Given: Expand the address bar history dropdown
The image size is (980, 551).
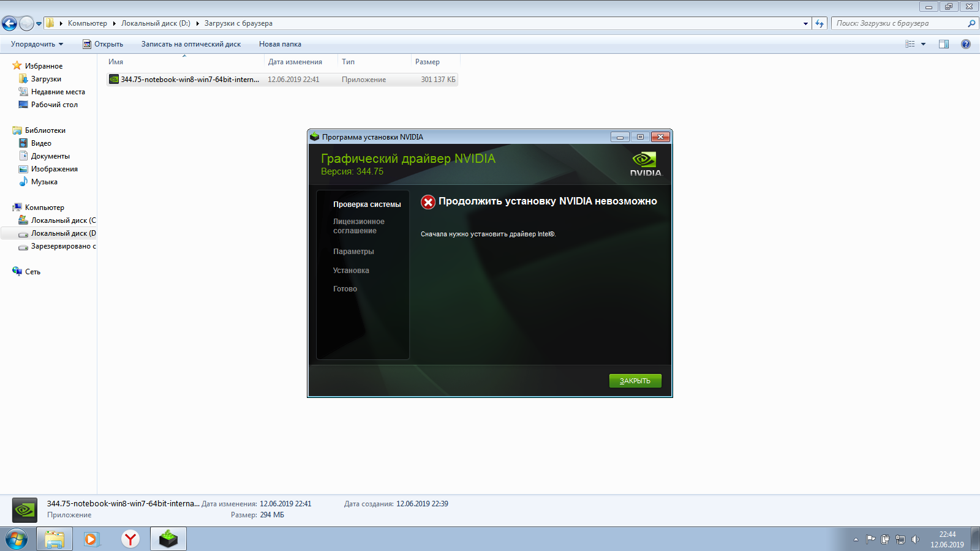Looking at the screenshot, I should click(805, 24).
